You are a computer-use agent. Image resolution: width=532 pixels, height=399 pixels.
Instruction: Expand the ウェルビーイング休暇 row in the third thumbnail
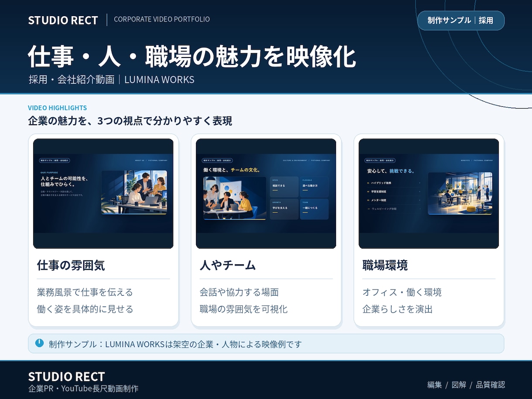coord(394,209)
